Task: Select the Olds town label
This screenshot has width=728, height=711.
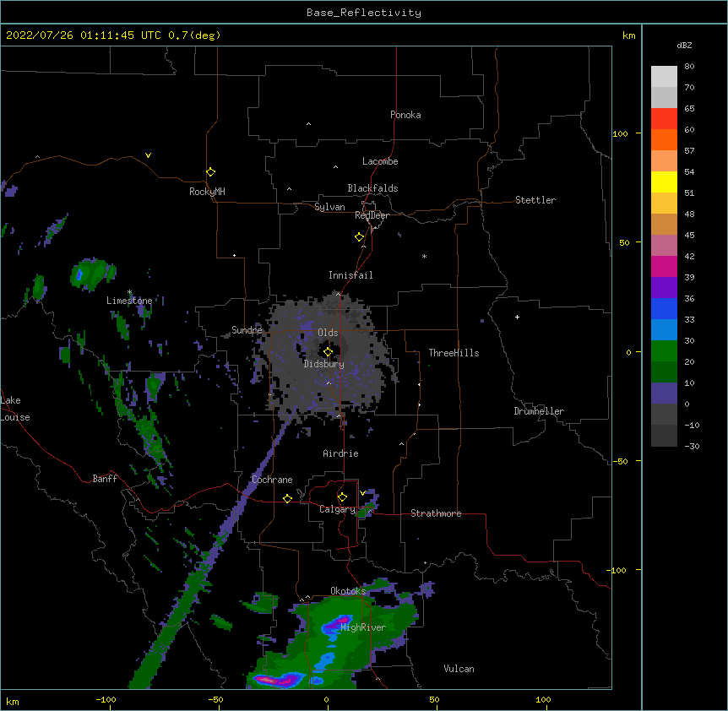Action: coord(328,333)
